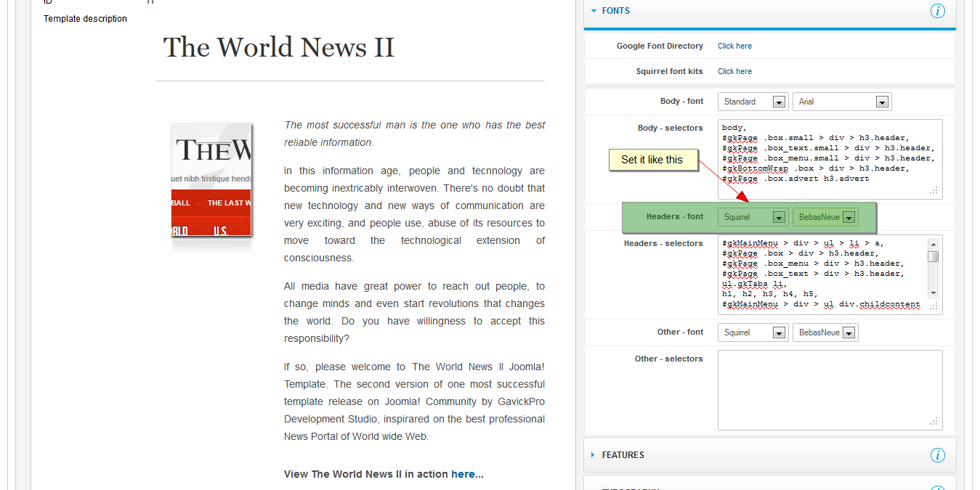Click 'The World News II' heading
This screenshot has height=490, width=980.
pos(279,48)
